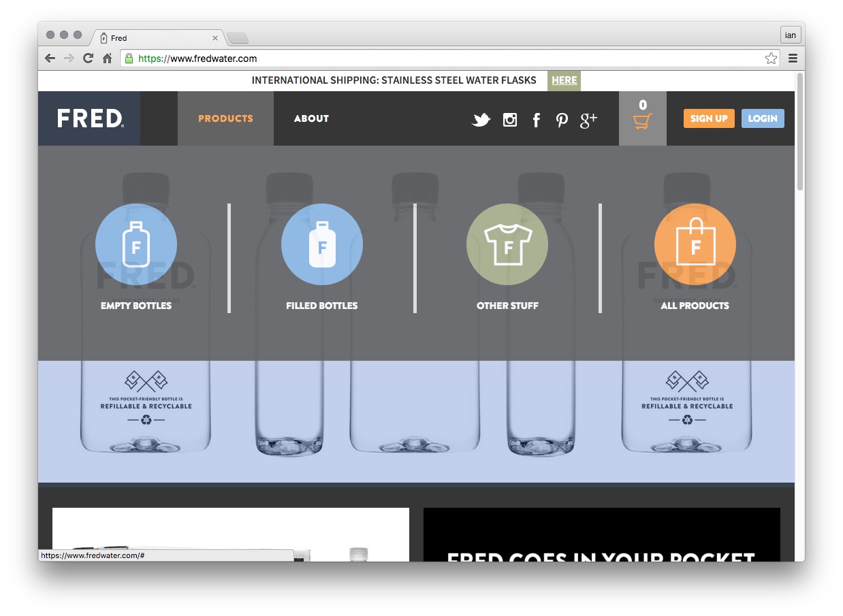Viewport: 843px width, 616px height.
Task: Open the Products navigation menu
Action: (225, 118)
